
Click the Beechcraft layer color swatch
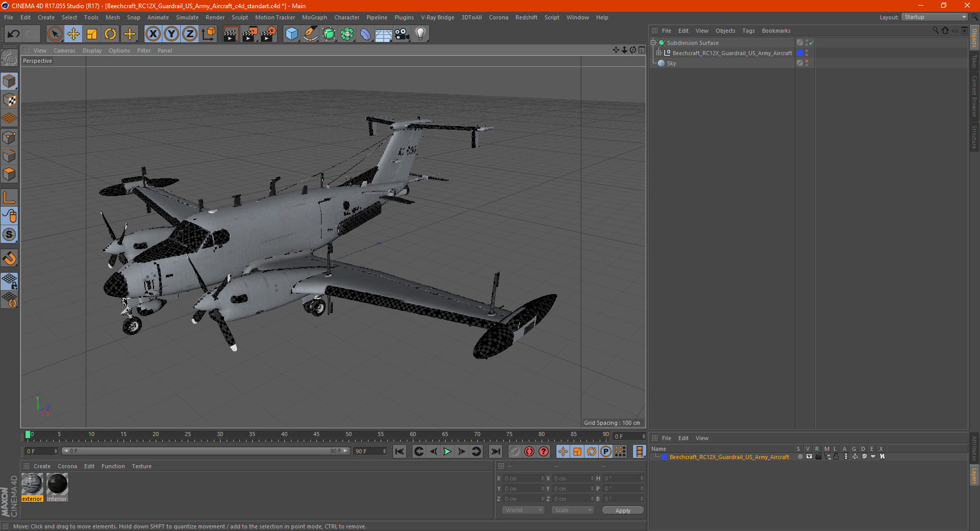664,457
